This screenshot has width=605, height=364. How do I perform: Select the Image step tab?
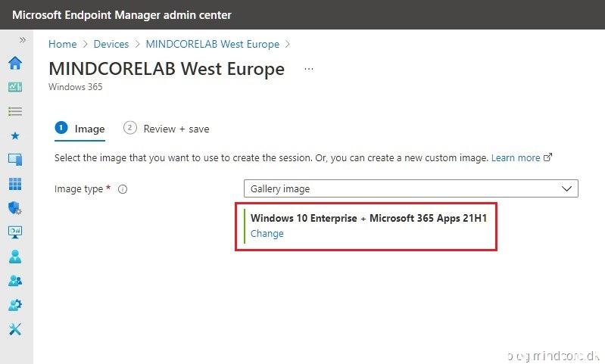click(x=80, y=129)
